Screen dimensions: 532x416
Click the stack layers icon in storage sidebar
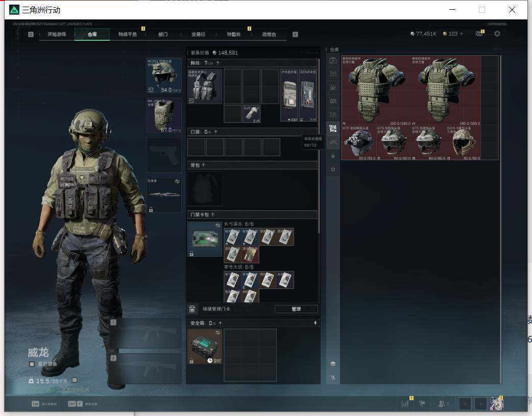tap(333, 364)
